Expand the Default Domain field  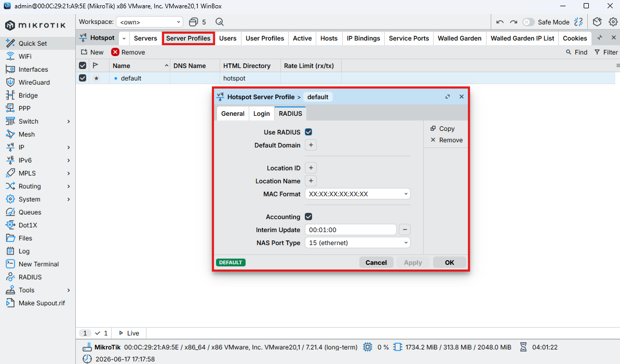click(311, 145)
